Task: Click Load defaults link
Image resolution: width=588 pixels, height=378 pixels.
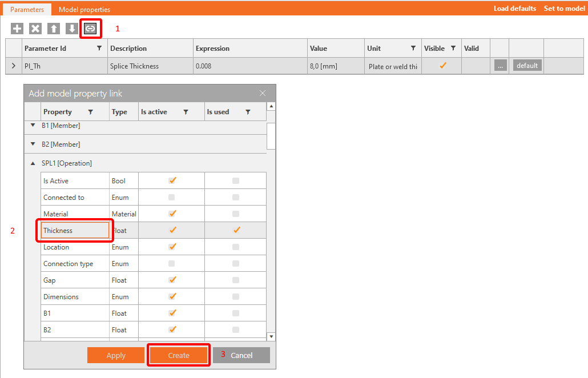Action: [x=514, y=9]
